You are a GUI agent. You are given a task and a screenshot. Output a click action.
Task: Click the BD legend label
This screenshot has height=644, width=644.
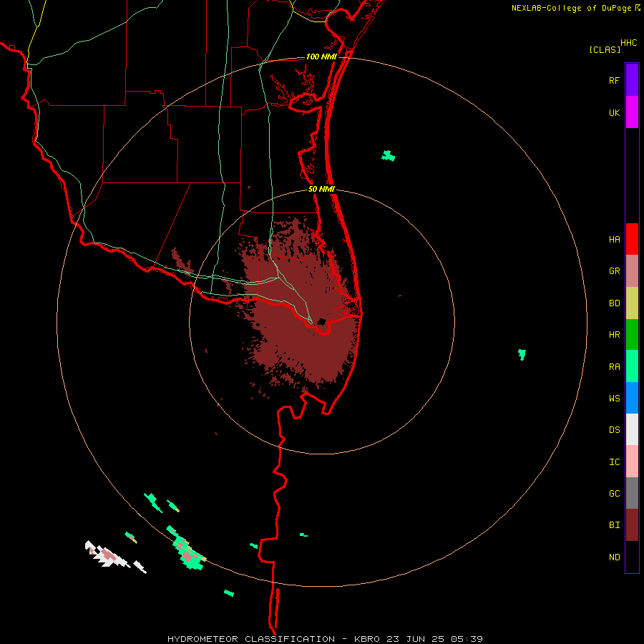(614, 303)
